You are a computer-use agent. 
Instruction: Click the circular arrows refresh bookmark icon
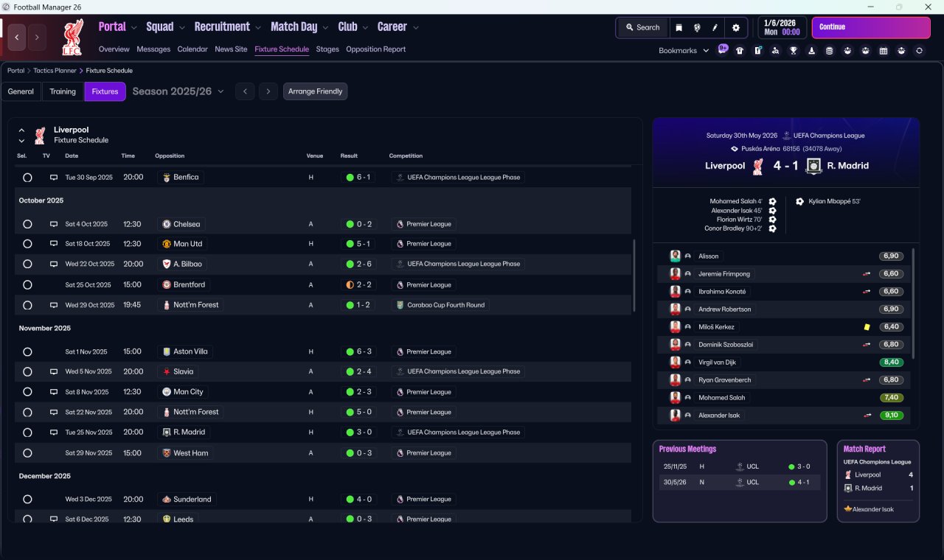click(919, 51)
